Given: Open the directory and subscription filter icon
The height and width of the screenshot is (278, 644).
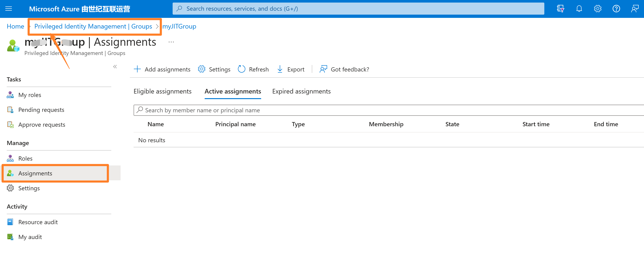Looking at the screenshot, I should (x=560, y=9).
